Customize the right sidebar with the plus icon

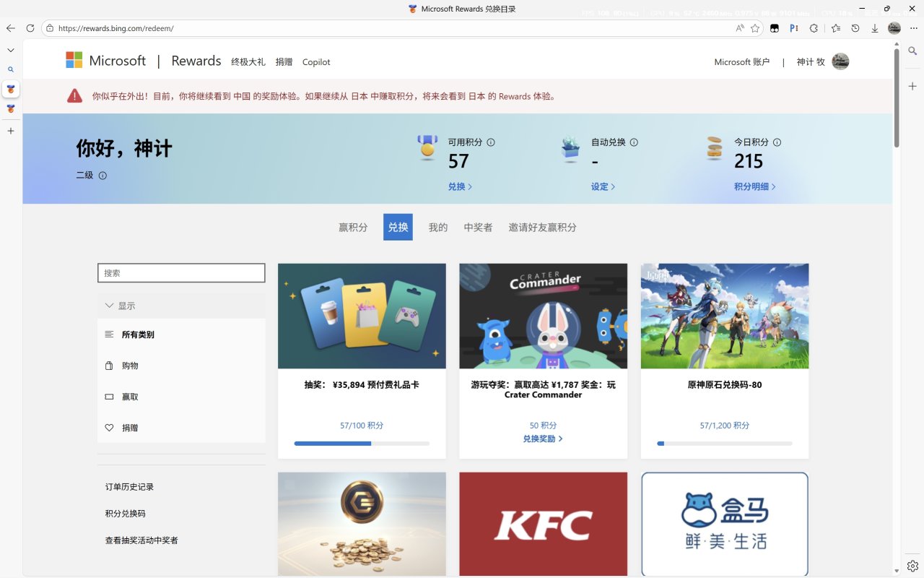coord(912,86)
